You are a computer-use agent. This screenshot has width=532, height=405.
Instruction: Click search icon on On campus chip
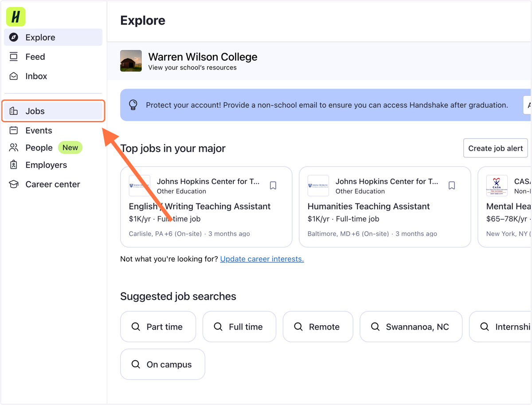136,364
